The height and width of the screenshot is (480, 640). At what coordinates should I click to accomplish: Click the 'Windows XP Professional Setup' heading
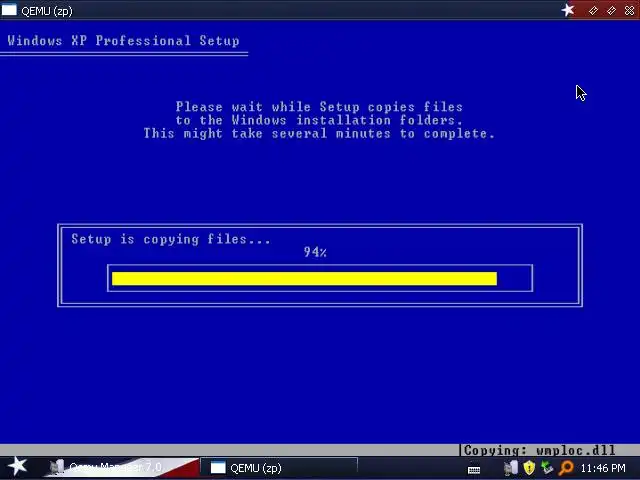pyautogui.click(x=123, y=40)
